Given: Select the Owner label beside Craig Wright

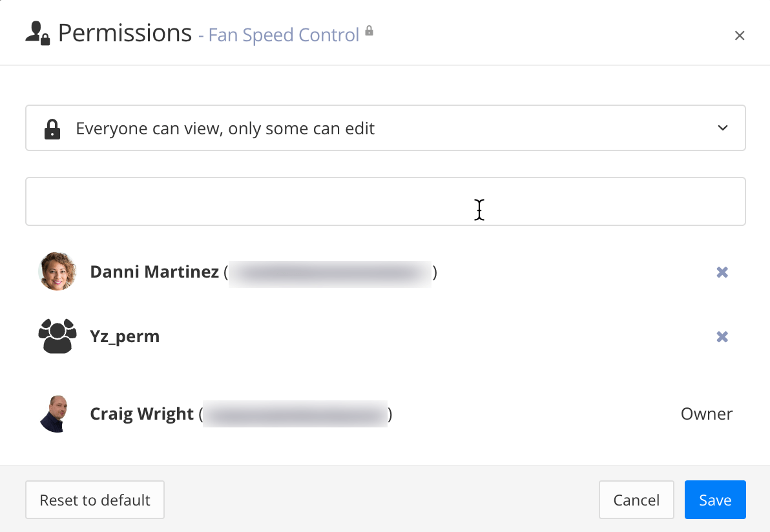Looking at the screenshot, I should coord(707,414).
